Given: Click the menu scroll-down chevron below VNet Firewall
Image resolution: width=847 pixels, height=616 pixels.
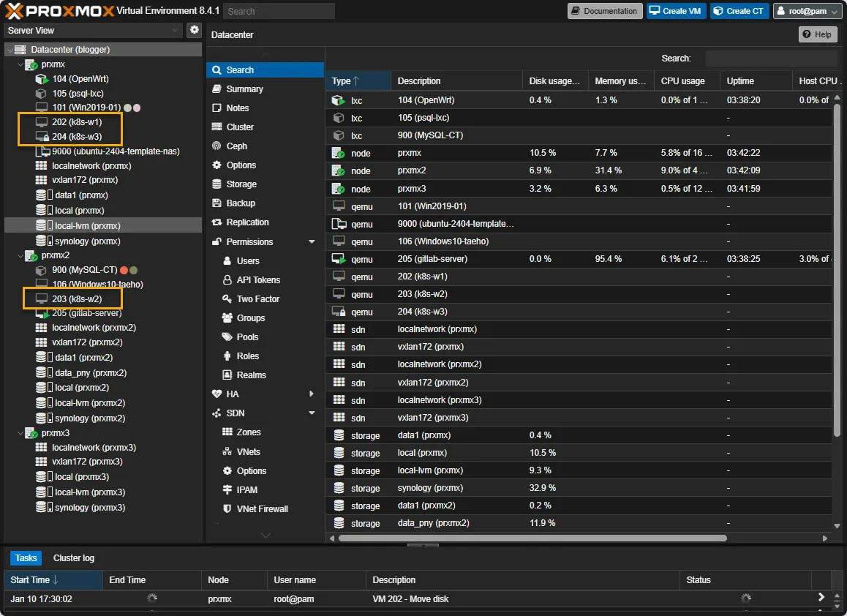Looking at the screenshot, I should (266, 536).
